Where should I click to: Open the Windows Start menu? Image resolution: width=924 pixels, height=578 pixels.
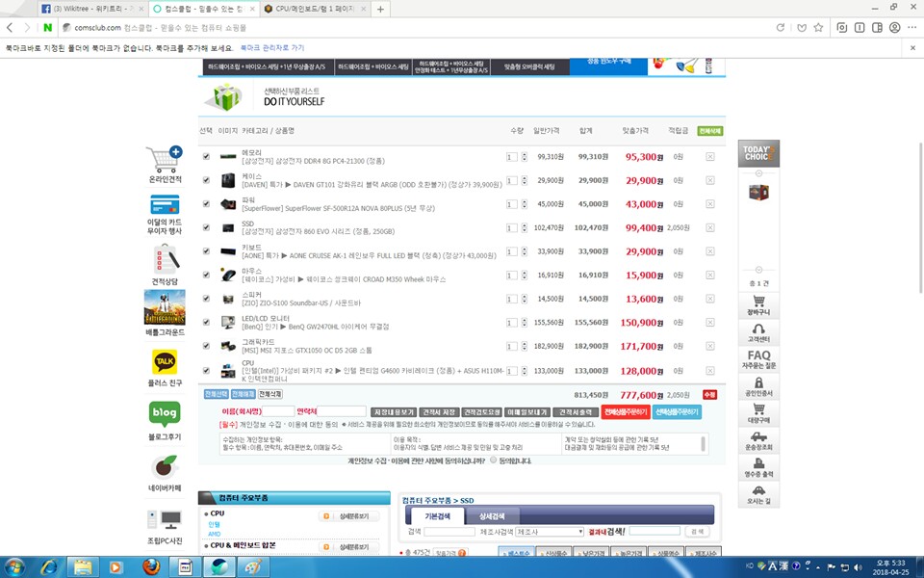coord(14,567)
